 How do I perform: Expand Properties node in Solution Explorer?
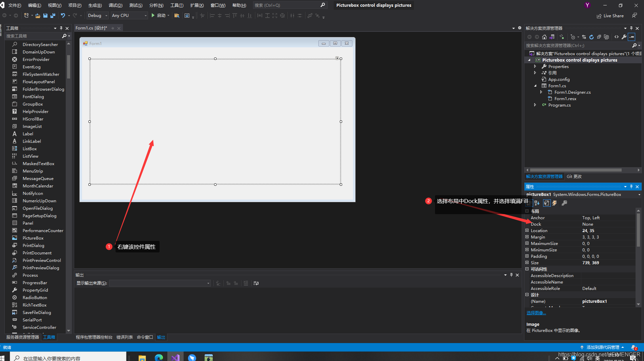[x=535, y=66]
